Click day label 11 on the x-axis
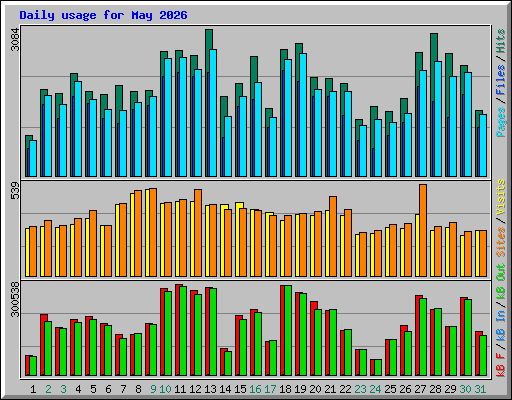The width and height of the screenshot is (512, 400). (180, 389)
